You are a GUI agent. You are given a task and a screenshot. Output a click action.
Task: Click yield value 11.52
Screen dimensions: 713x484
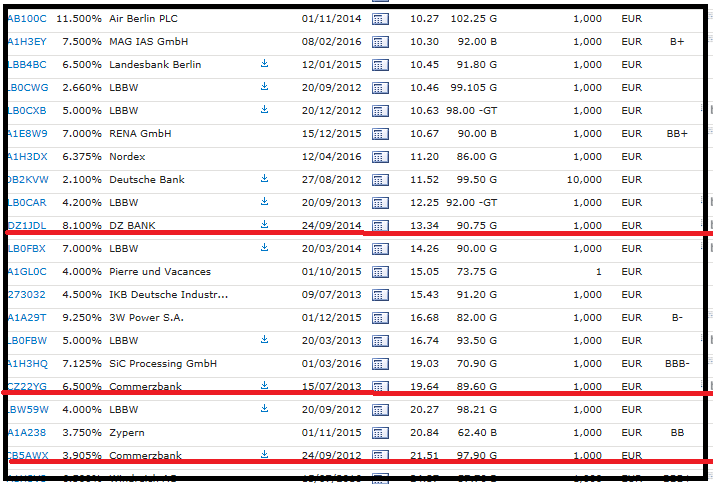point(425,180)
